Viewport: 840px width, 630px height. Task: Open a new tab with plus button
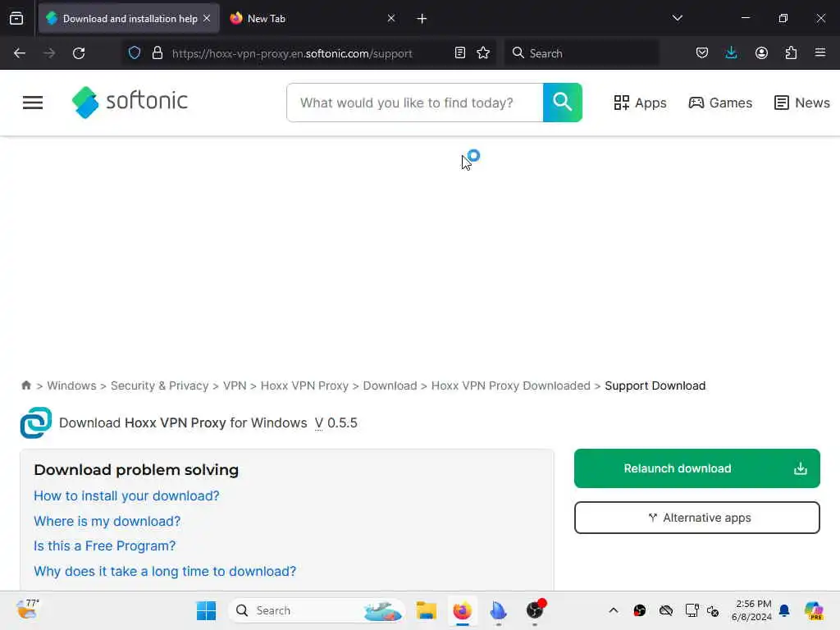pyautogui.click(x=422, y=19)
